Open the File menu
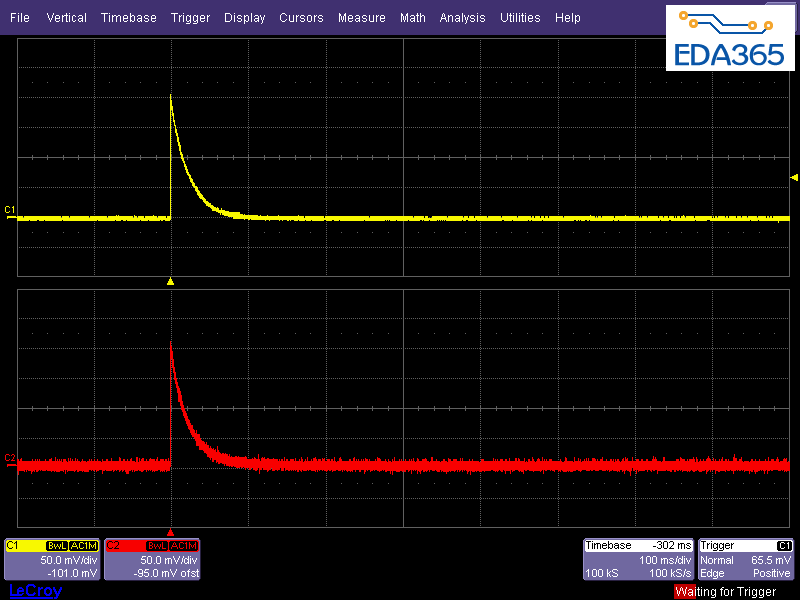Screen dimensions: 800x600 [20, 18]
